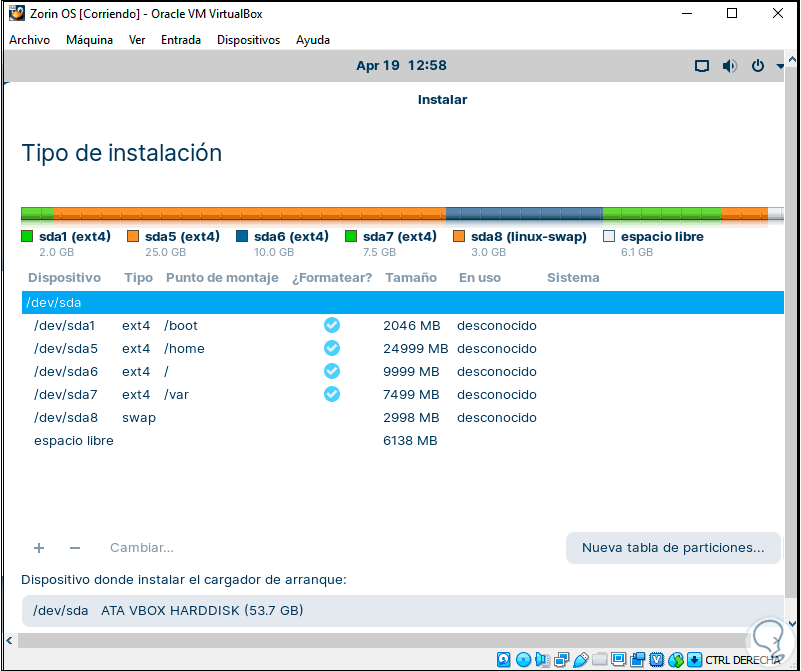Click the 24999 MB size cell
The width and height of the screenshot is (801, 671).
[415, 348]
